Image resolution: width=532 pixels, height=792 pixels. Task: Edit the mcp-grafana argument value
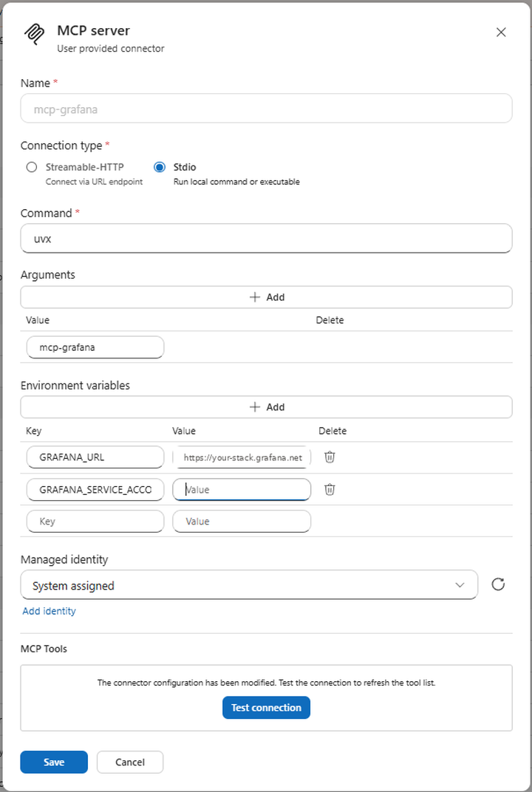click(x=95, y=347)
